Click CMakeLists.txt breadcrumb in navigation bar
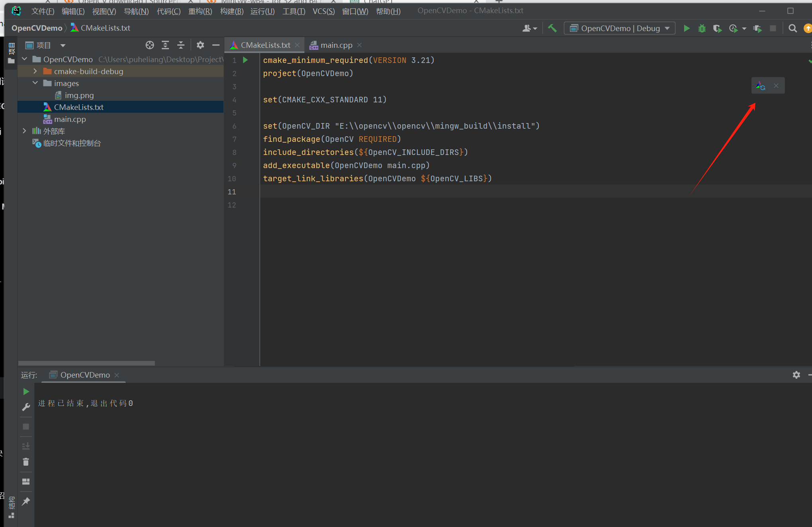 coord(100,28)
